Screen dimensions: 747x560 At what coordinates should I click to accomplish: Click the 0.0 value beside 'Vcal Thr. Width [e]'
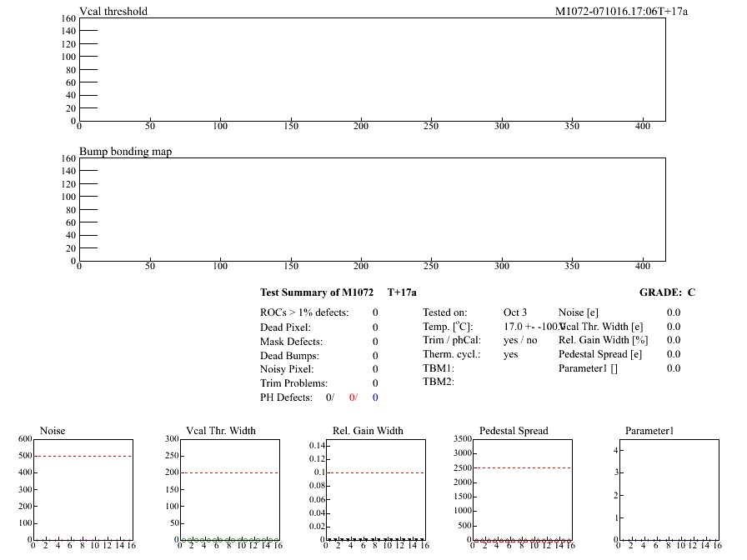coord(674,327)
